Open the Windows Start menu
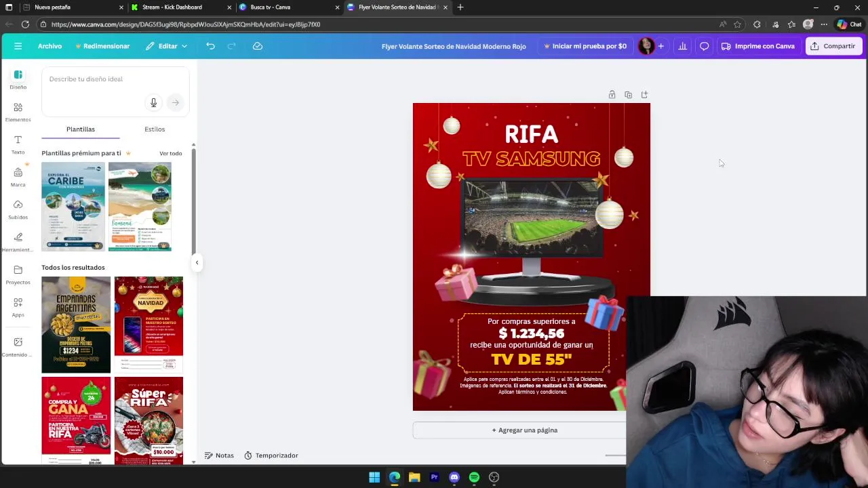The width and height of the screenshot is (868, 488). pyautogui.click(x=374, y=477)
